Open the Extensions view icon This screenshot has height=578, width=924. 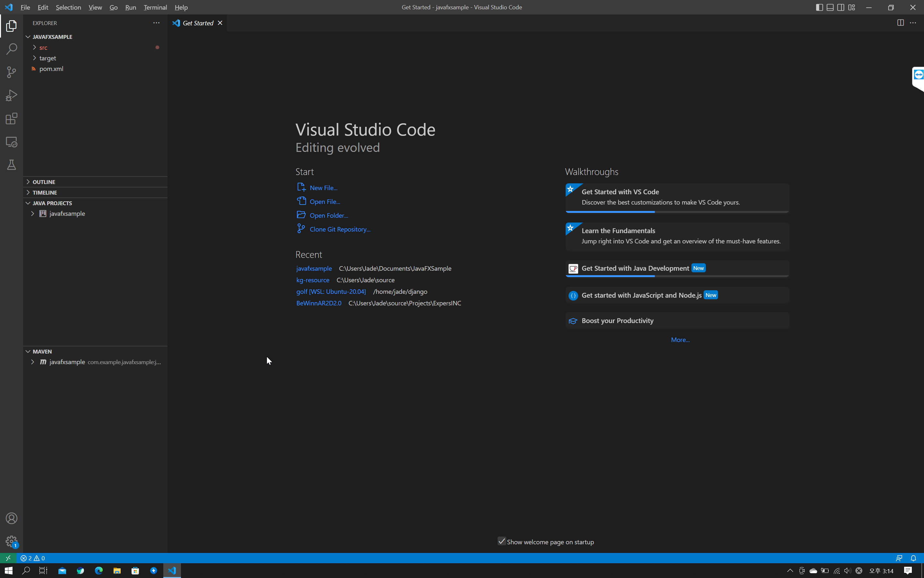(12, 118)
